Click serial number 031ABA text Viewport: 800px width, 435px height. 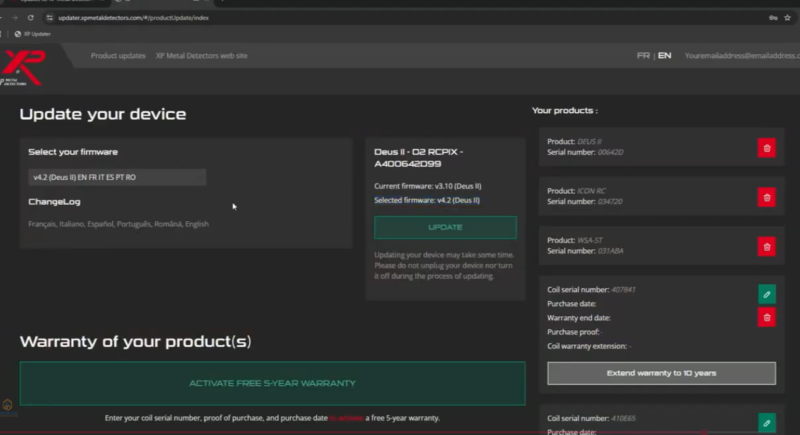(x=610, y=251)
